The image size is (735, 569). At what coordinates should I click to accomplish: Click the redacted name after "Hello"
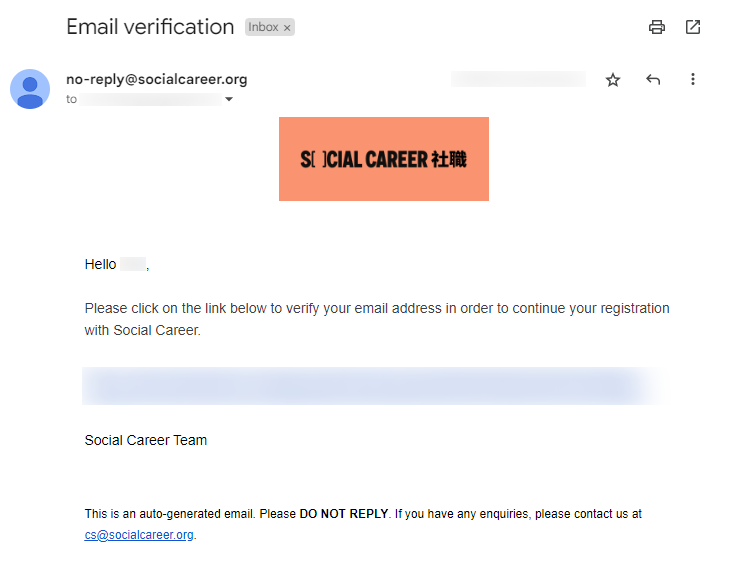[x=133, y=264]
